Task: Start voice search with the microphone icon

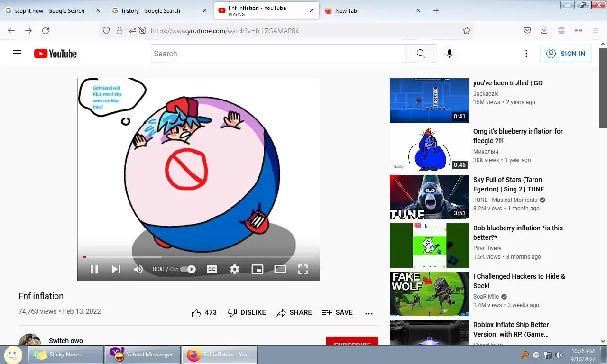Action: [450, 54]
